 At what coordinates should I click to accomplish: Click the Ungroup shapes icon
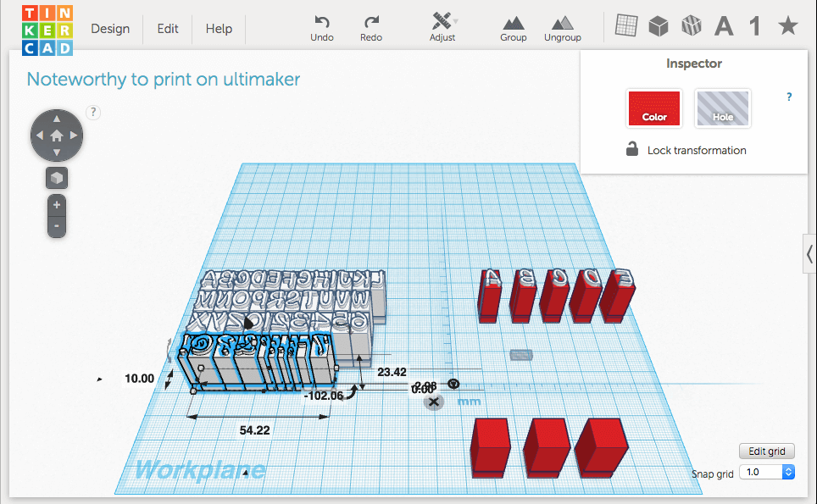pyautogui.click(x=562, y=22)
